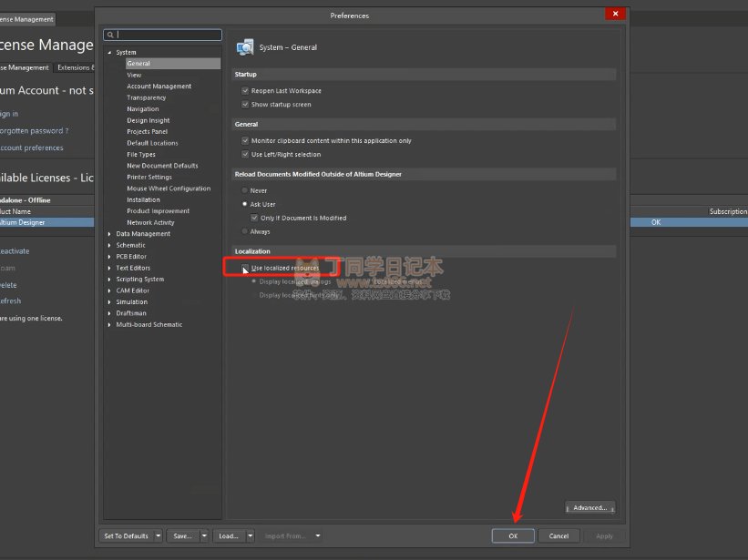Click Sign in link in License Management window
Viewport: 748px width, 560px height.
click(x=9, y=114)
